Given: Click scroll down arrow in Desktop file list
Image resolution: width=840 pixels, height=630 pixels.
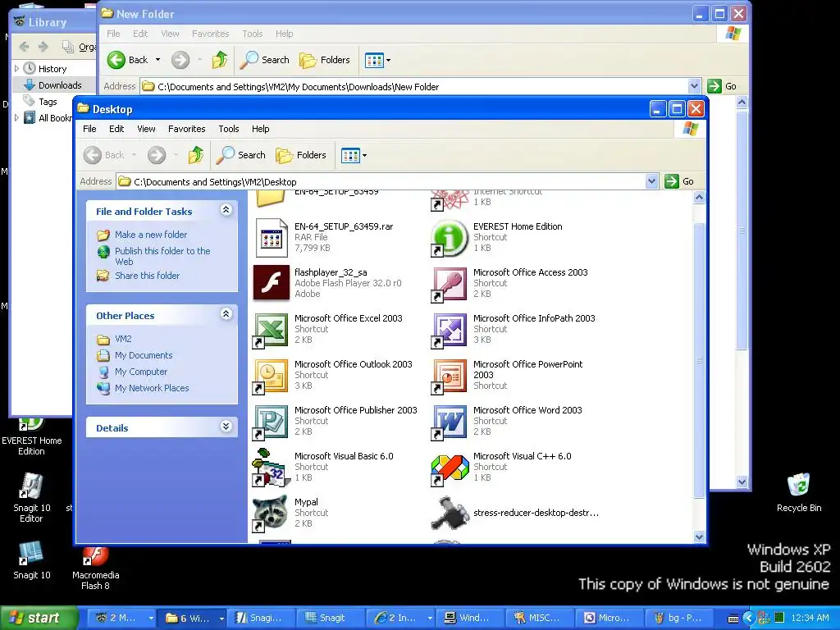Looking at the screenshot, I should (x=699, y=536).
